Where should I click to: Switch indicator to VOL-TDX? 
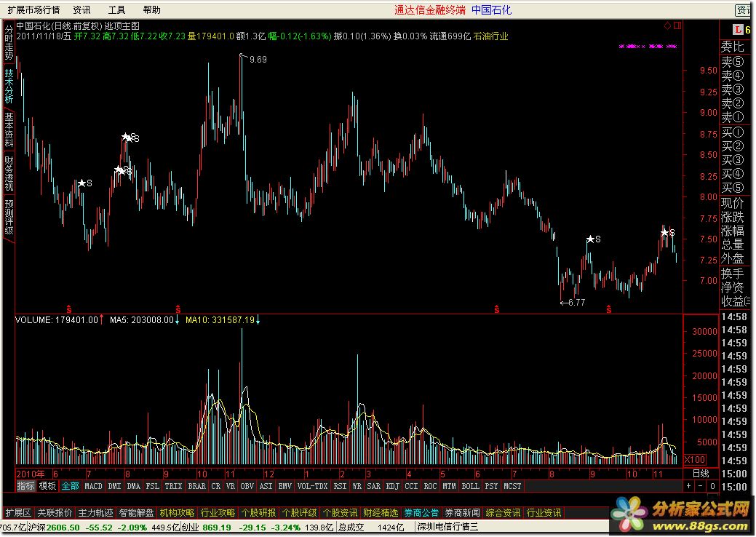tap(312, 486)
